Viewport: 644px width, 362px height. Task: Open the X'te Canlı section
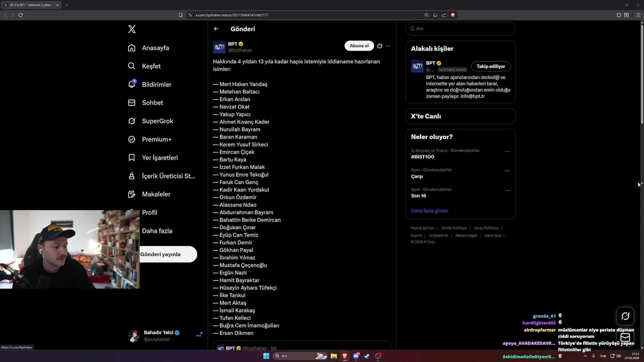460,116
